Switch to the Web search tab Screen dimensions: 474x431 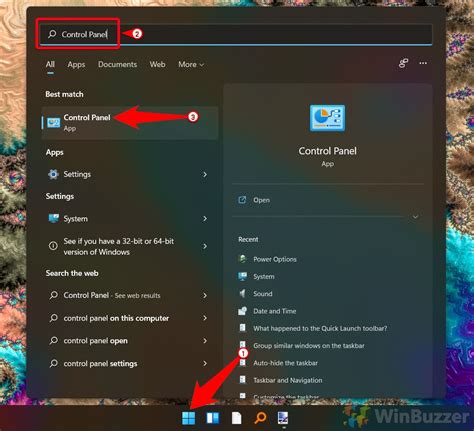pos(157,64)
